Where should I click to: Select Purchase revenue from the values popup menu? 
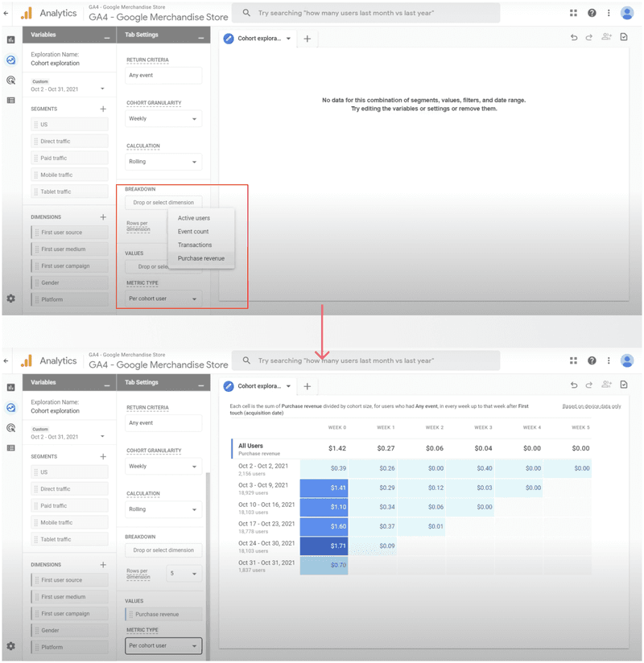pyautogui.click(x=200, y=259)
